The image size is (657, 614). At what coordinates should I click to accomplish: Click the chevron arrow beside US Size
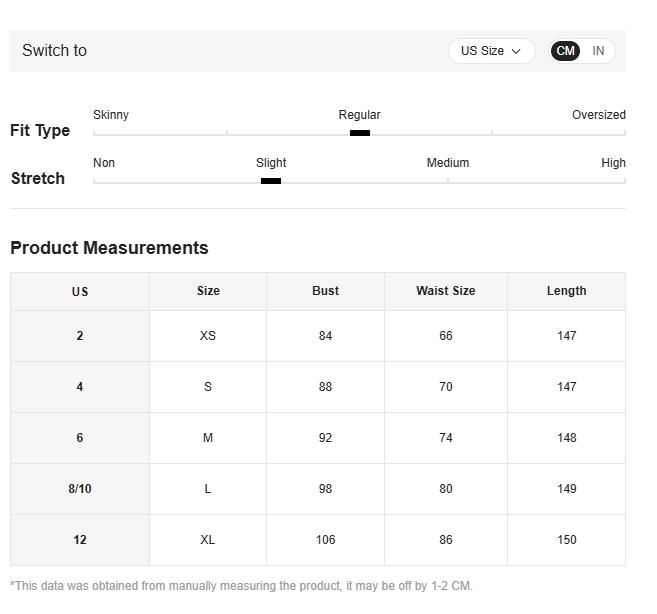pyautogui.click(x=516, y=51)
